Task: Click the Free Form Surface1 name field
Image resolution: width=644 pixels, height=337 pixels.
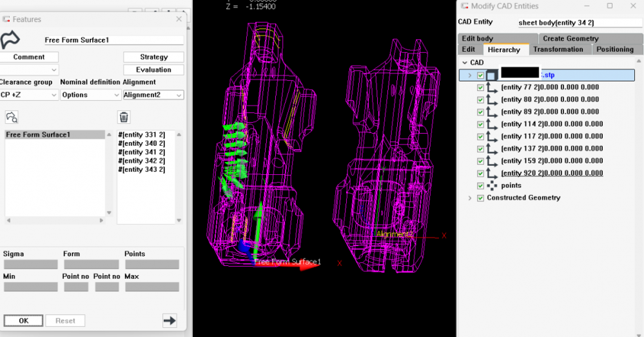Action: (x=113, y=40)
